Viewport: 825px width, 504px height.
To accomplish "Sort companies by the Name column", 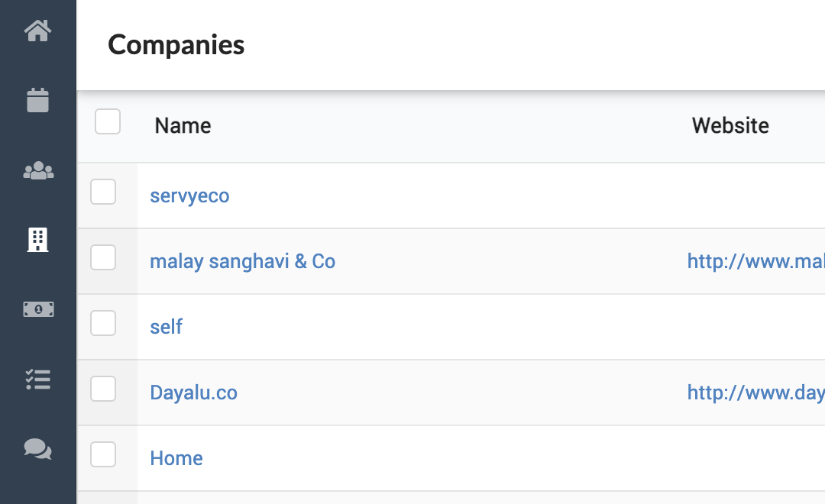I will (183, 125).
